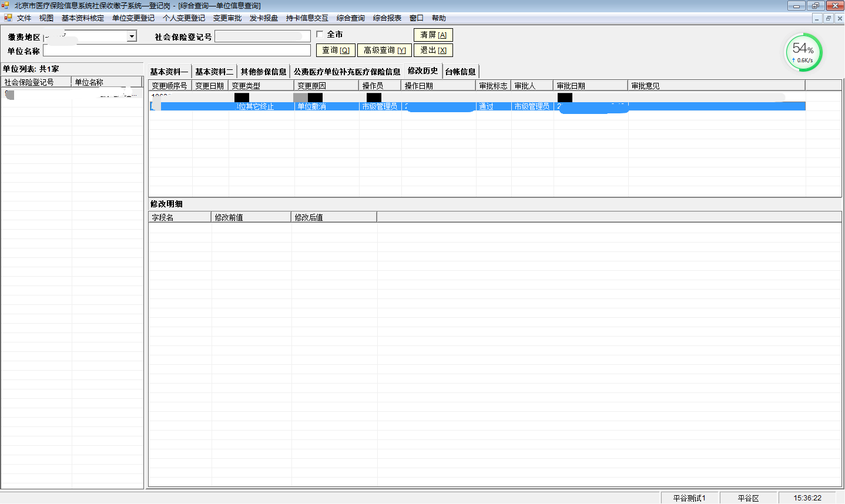The image size is (845, 504).
Task: Toggle the 全市 checkbox
Action: 320,35
